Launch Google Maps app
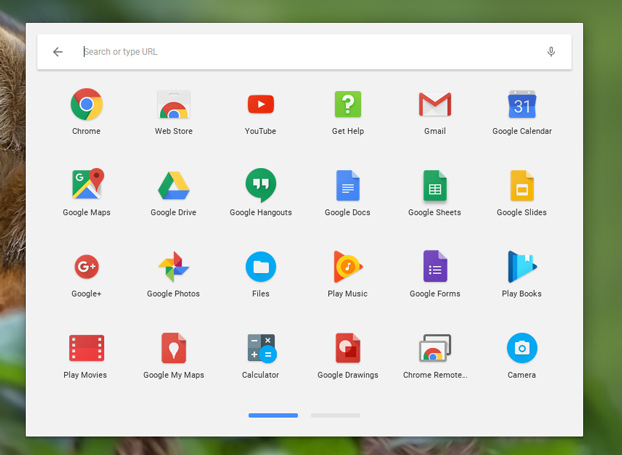Viewport: 622px width, 455px height. 86,184
